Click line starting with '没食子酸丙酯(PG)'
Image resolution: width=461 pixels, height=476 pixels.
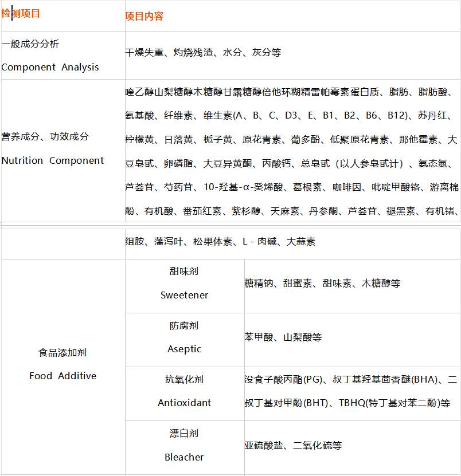351,379
